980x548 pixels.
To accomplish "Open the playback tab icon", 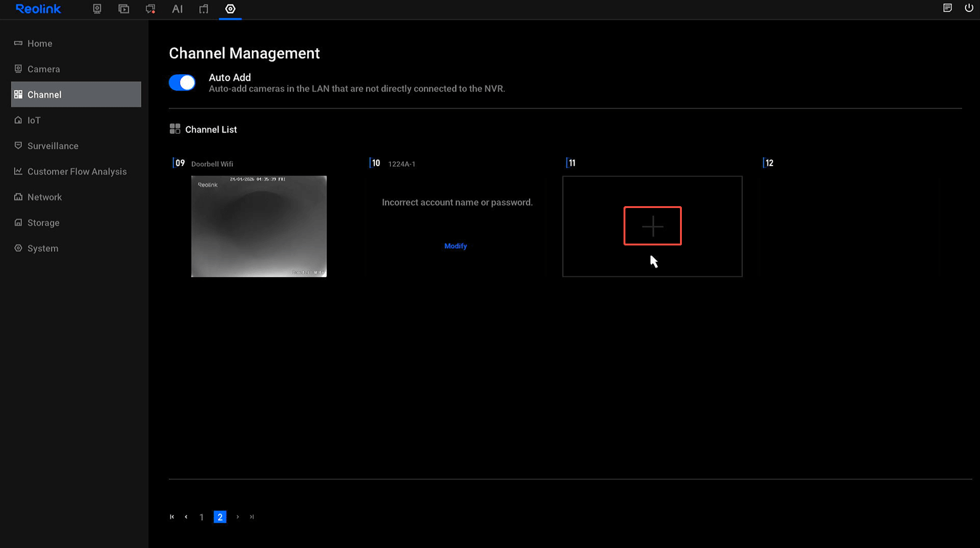I will click(x=124, y=9).
